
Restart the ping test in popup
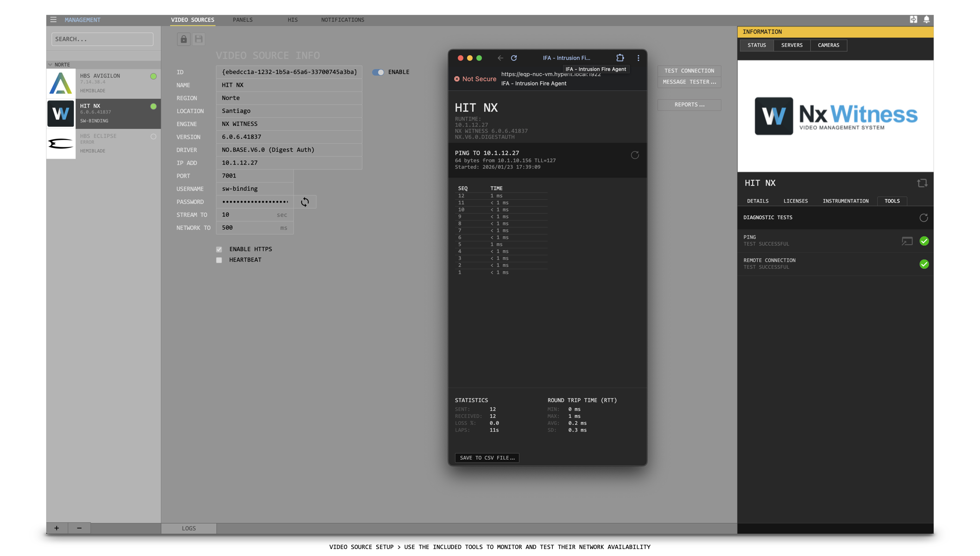pyautogui.click(x=635, y=155)
